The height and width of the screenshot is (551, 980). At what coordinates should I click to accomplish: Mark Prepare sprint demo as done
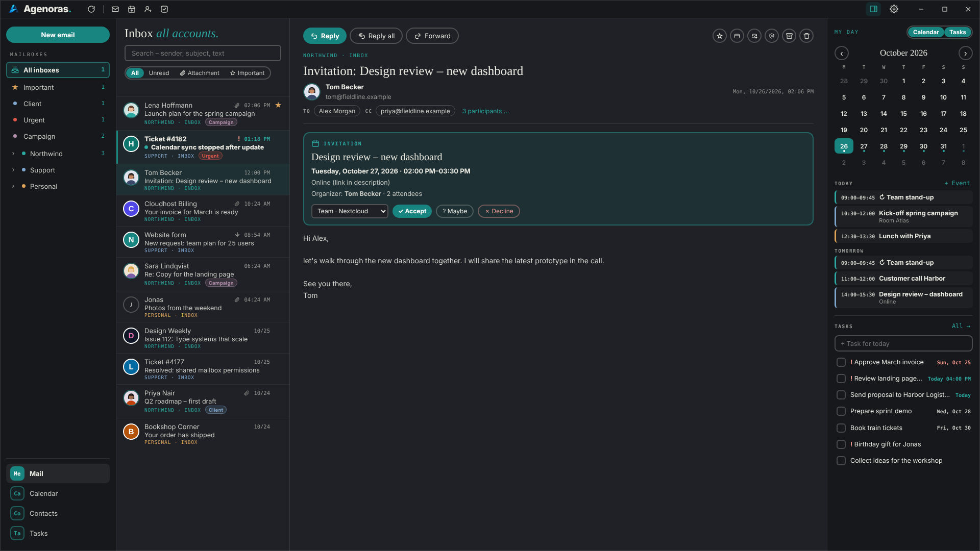click(x=841, y=411)
